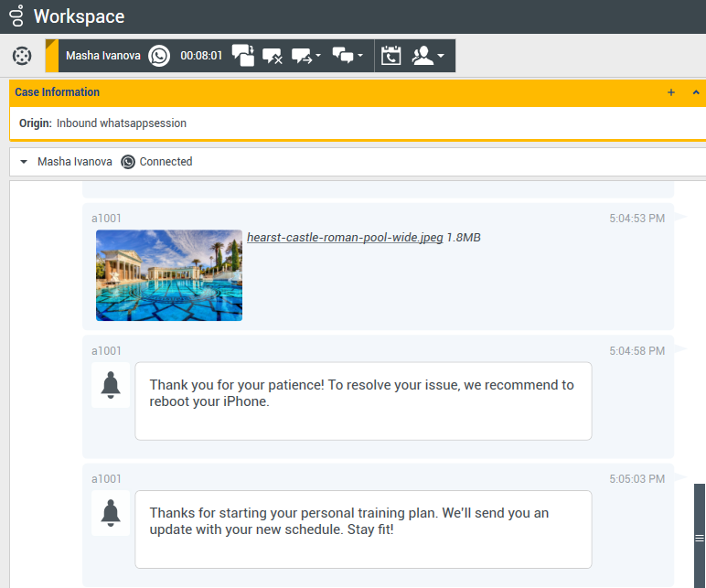Click the chat transfer icon with arrow
The image size is (706, 588).
[x=302, y=56]
